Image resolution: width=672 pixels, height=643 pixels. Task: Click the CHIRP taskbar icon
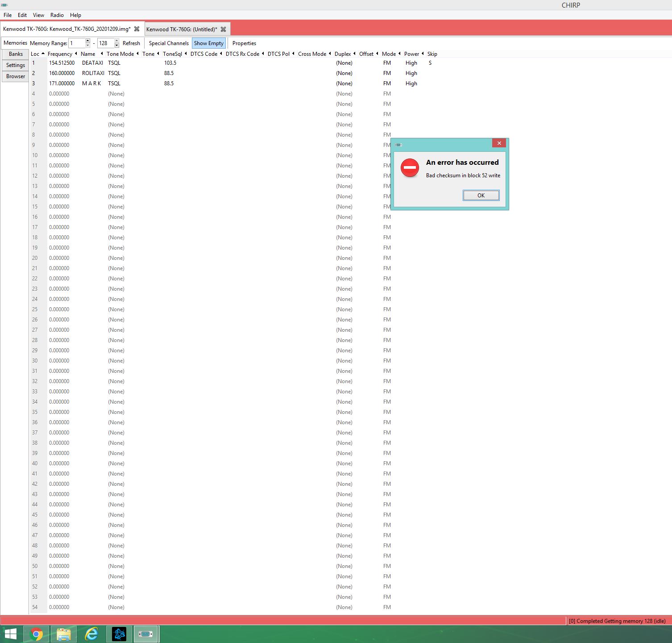[146, 634]
